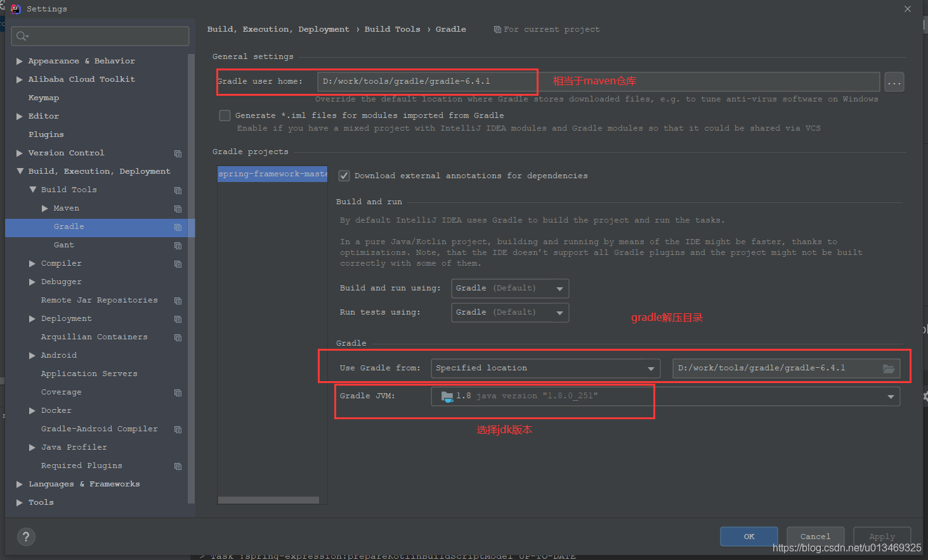
Task: Open the Gradle JVM dropdown
Action: click(x=665, y=396)
